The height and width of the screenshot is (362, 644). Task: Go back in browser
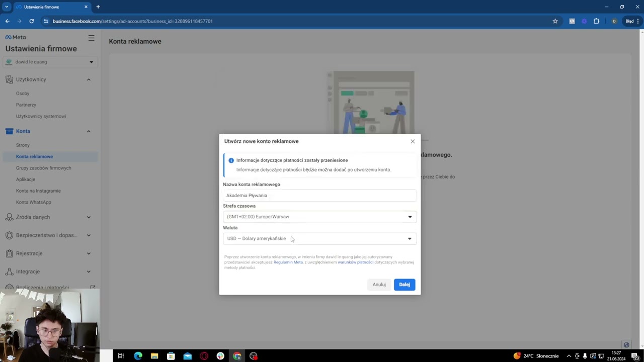click(7, 21)
